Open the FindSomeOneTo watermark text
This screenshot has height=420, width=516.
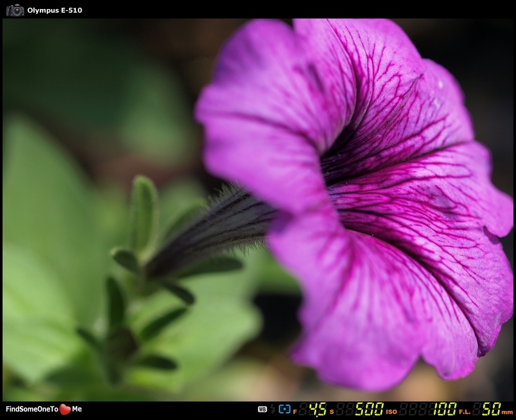point(31,409)
